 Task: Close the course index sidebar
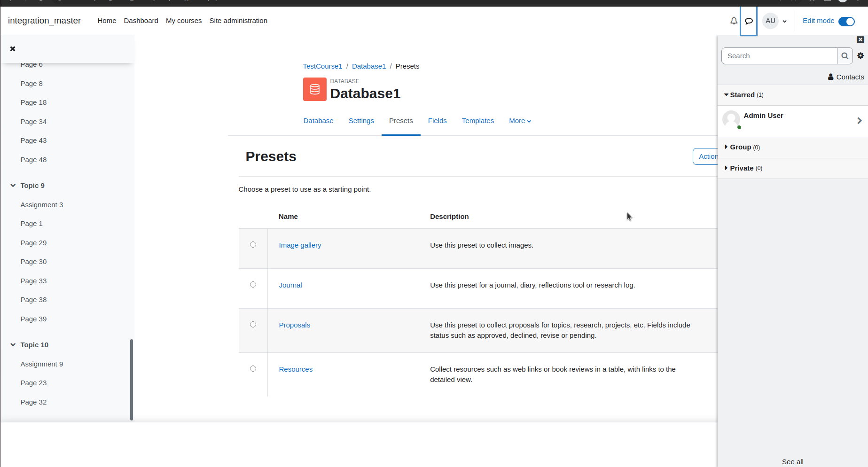click(x=13, y=48)
